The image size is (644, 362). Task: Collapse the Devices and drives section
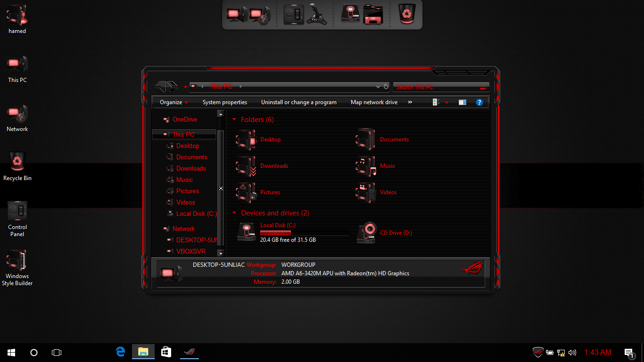coord(234,213)
